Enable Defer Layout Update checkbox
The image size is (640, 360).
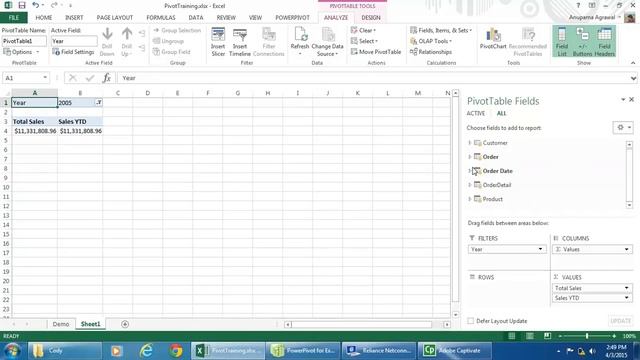[x=471, y=321]
